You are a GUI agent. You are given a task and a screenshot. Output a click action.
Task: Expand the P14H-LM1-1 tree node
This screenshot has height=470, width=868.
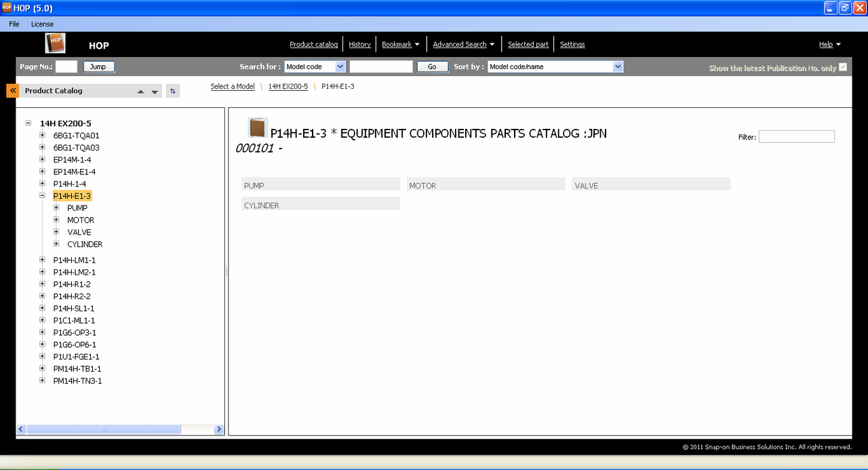pos(42,260)
